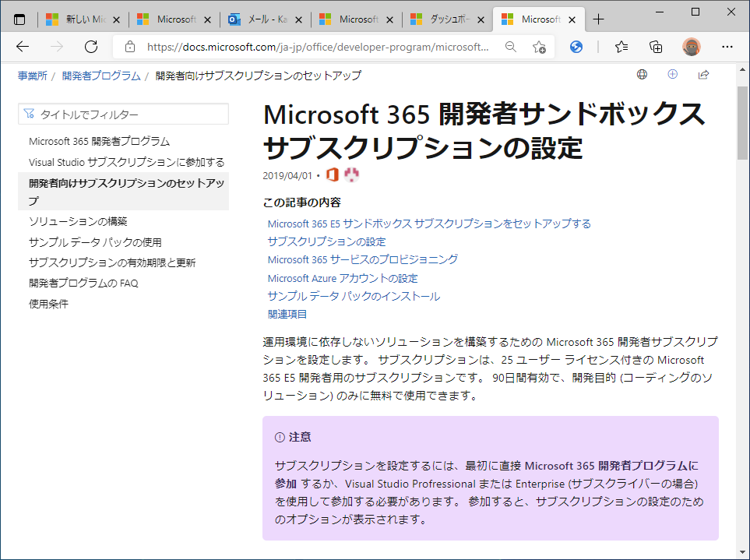The image size is (750, 560).
Task: Reload the current page
Action: click(x=91, y=47)
